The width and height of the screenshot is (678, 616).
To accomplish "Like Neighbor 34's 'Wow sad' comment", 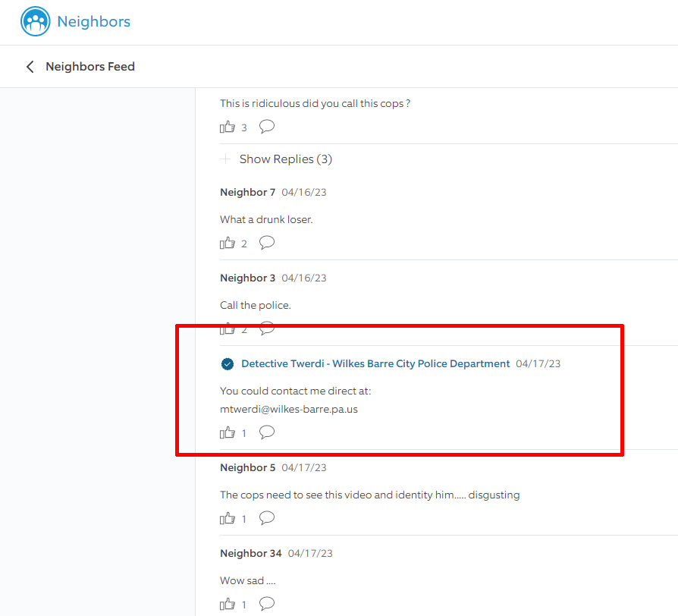I will tap(228, 605).
